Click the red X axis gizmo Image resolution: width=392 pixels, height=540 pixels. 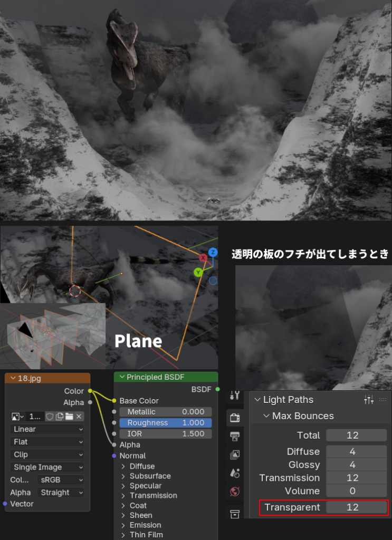[203, 258]
